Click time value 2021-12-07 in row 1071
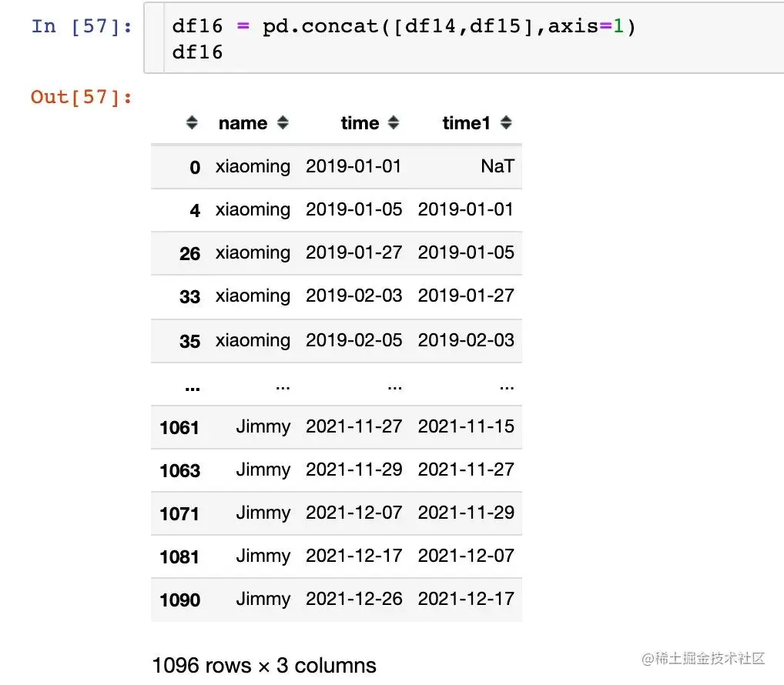 [x=354, y=513]
